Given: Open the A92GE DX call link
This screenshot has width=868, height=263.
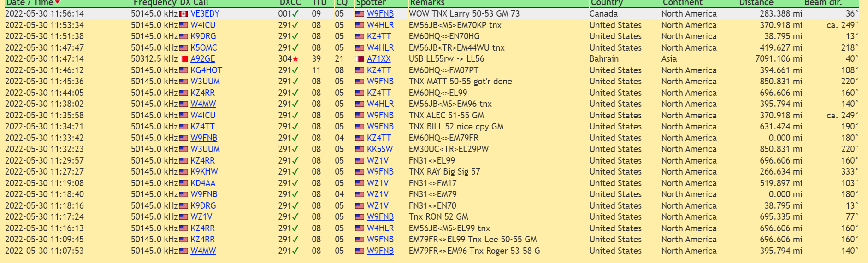Looking at the screenshot, I should (203, 59).
